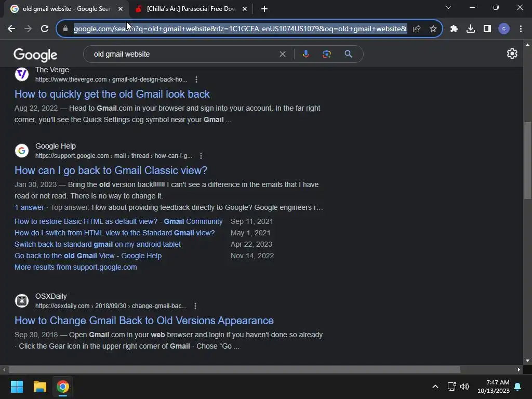Click the OSXDaily result favicon
Screen dimensions: 532x399
point(22,301)
